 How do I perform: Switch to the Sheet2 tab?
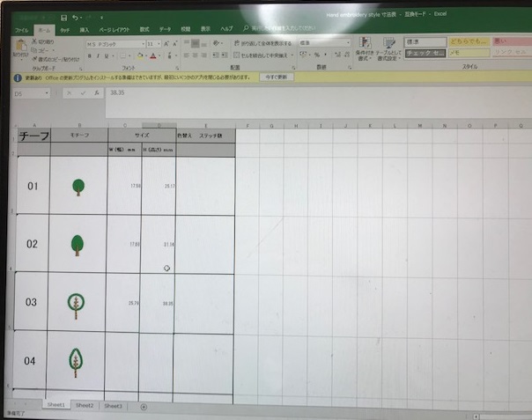[x=85, y=405]
